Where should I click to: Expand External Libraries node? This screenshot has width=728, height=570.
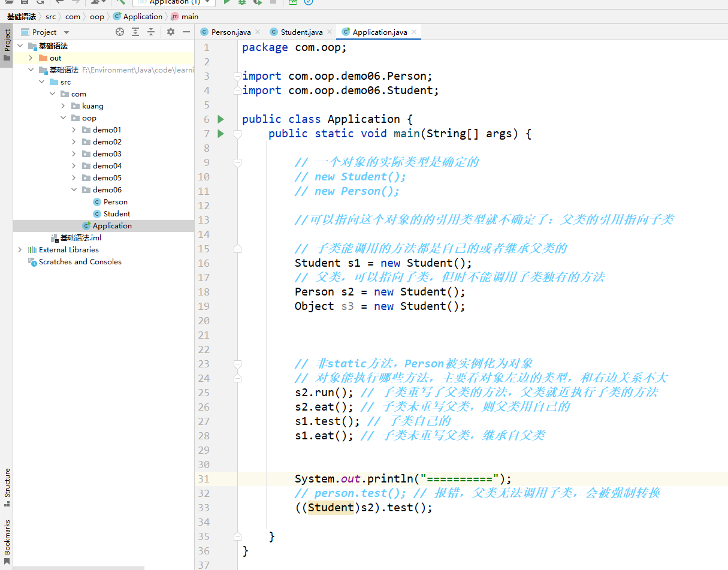point(20,250)
